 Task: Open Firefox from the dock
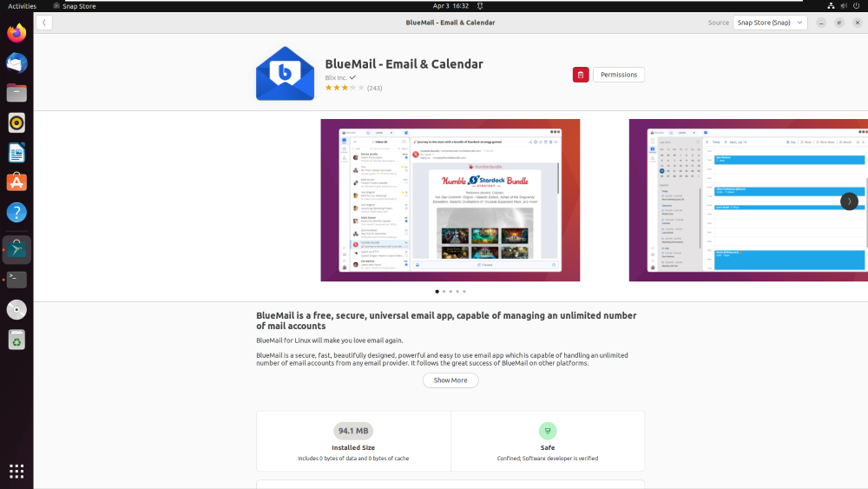point(16,33)
